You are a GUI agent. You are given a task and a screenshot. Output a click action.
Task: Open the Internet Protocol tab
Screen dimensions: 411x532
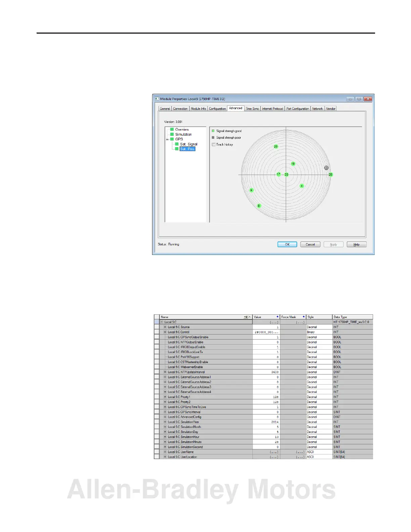273,109
